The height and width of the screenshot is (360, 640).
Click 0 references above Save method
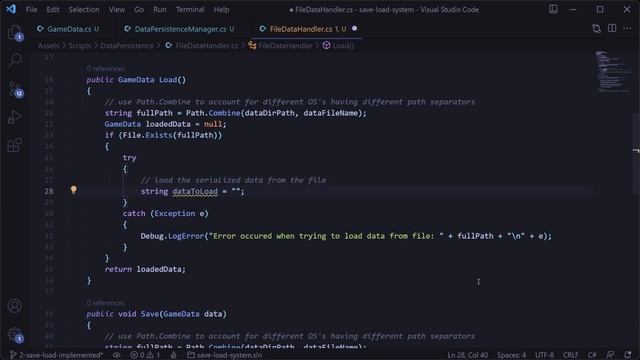point(105,303)
